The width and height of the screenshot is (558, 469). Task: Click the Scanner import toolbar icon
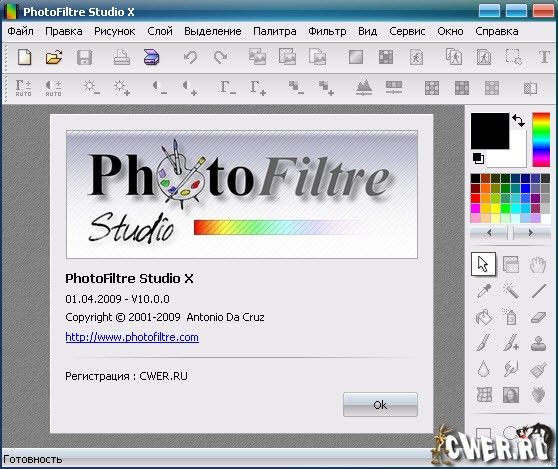pos(152,57)
